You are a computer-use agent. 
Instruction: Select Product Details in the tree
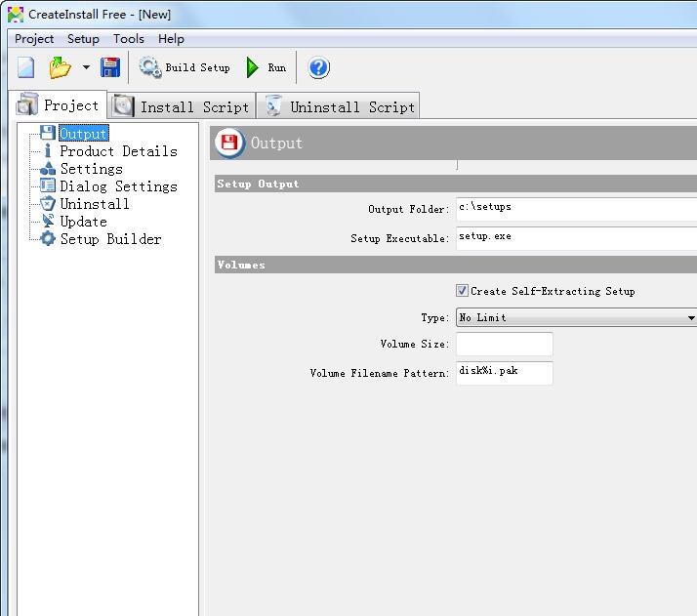tap(118, 151)
